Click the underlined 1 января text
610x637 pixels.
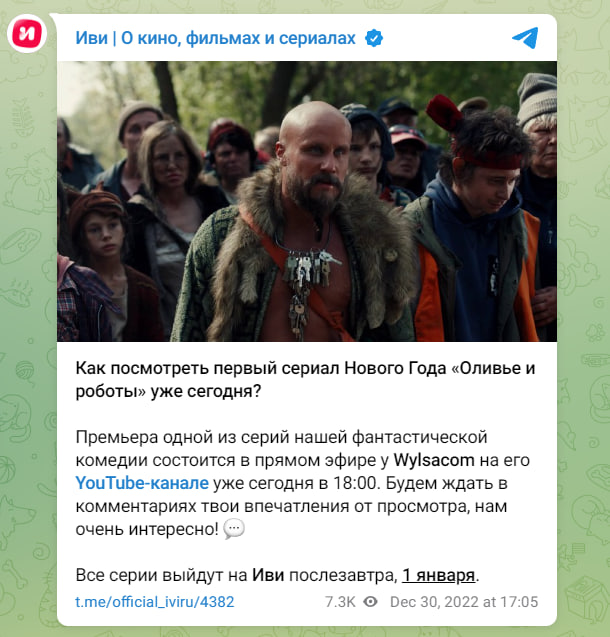(438, 575)
